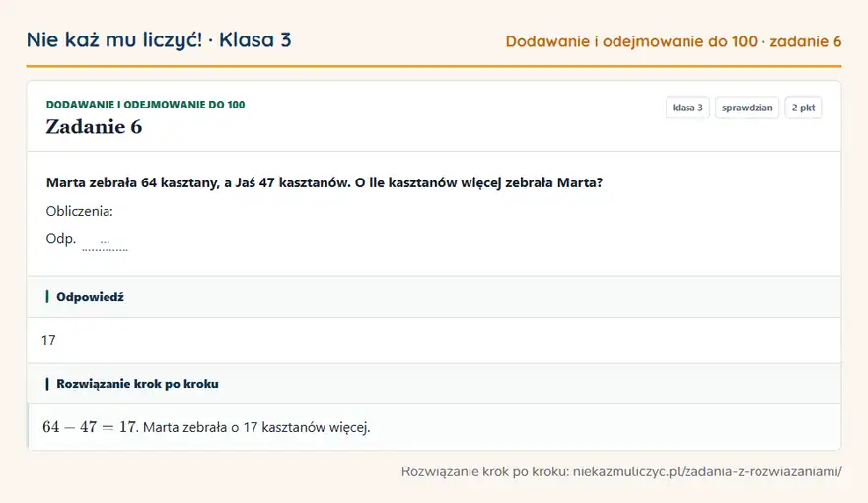Click the green 'DODAWANIE I ODEJMOWANIE DO 100' category label

point(145,105)
